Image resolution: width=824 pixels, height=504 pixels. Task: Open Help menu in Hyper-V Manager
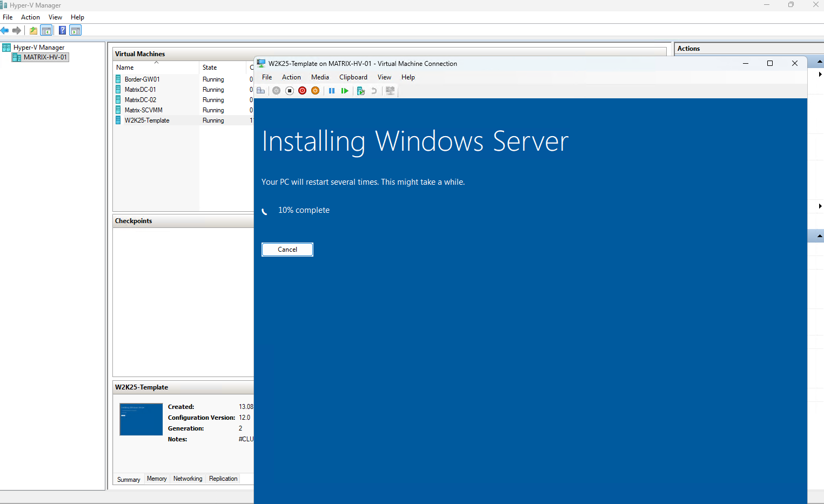click(77, 17)
